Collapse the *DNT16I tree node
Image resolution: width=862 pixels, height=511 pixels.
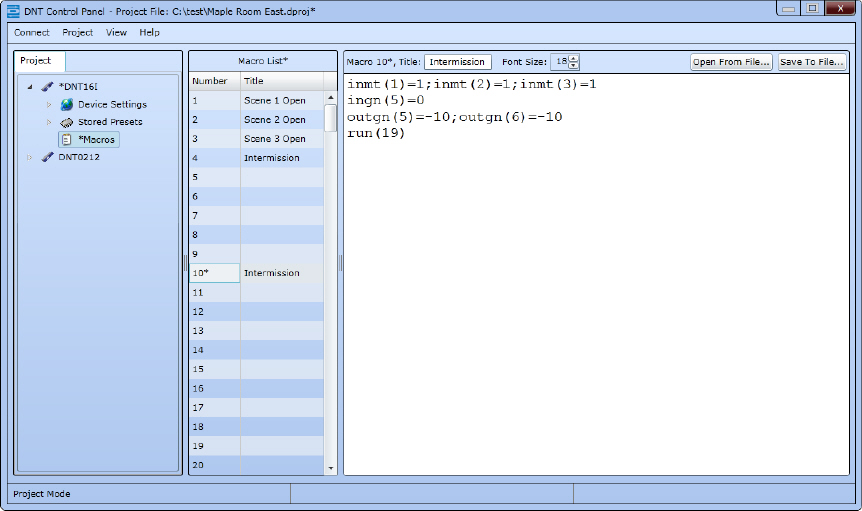click(x=30, y=87)
